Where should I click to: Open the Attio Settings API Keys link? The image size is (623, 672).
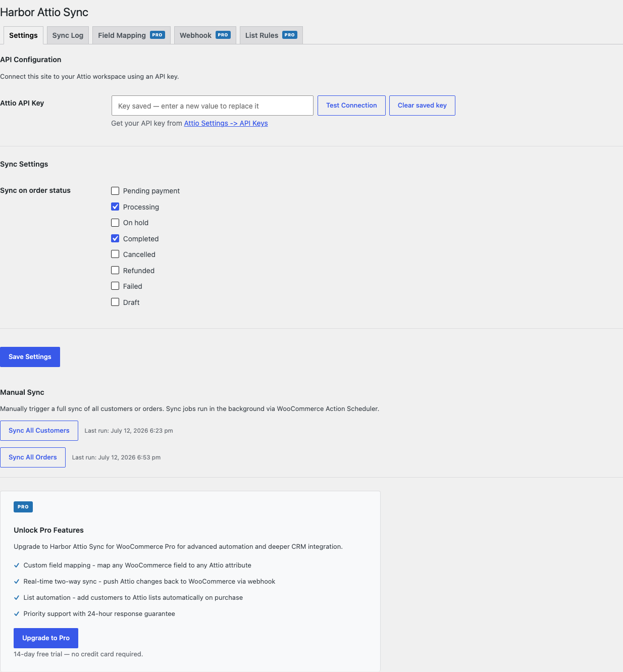click(226, 123)
